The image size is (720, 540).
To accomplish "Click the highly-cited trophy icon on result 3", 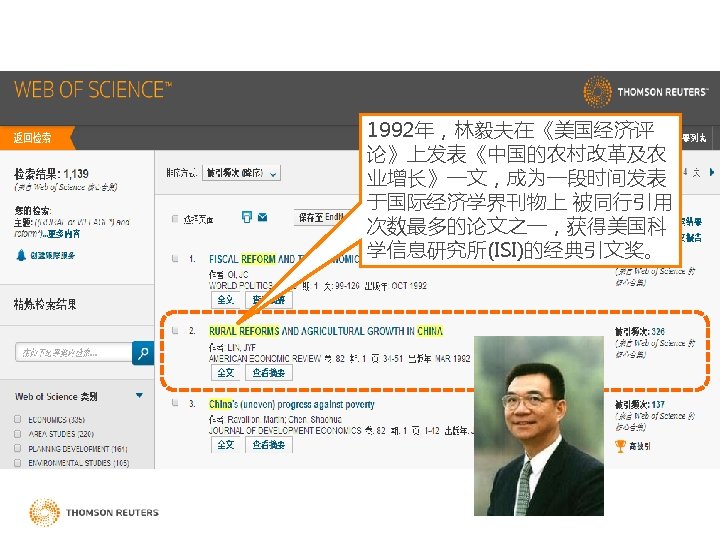I will coord(620,445).
